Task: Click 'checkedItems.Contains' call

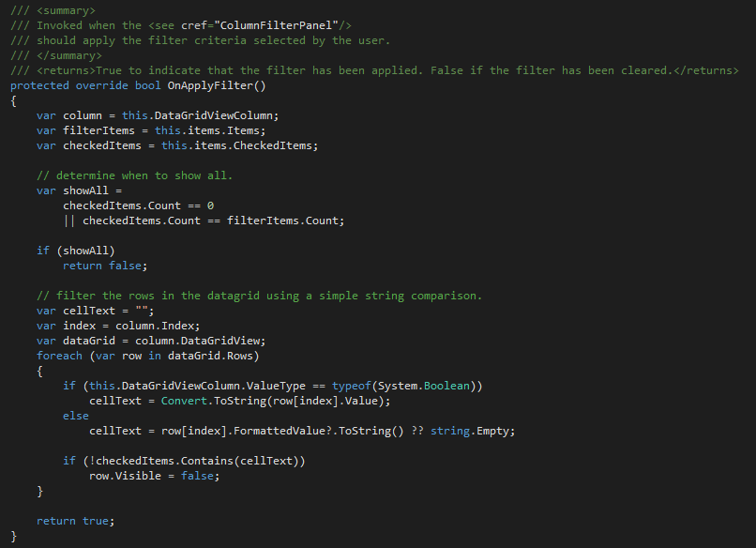Action: coord(164,461)
